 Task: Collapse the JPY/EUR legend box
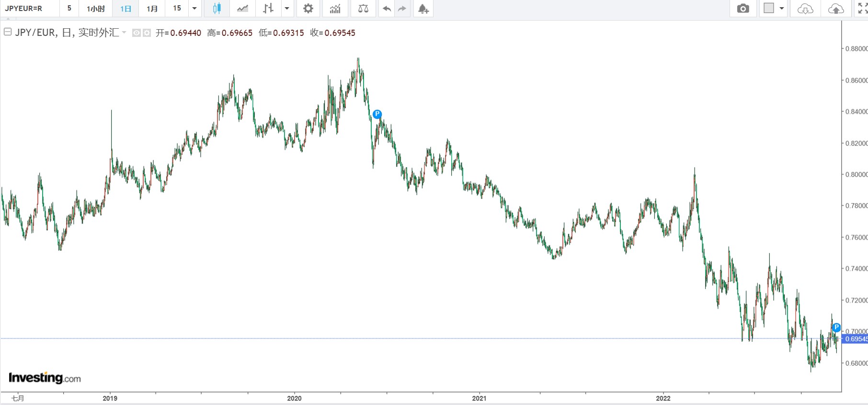[x=8, y=32]
